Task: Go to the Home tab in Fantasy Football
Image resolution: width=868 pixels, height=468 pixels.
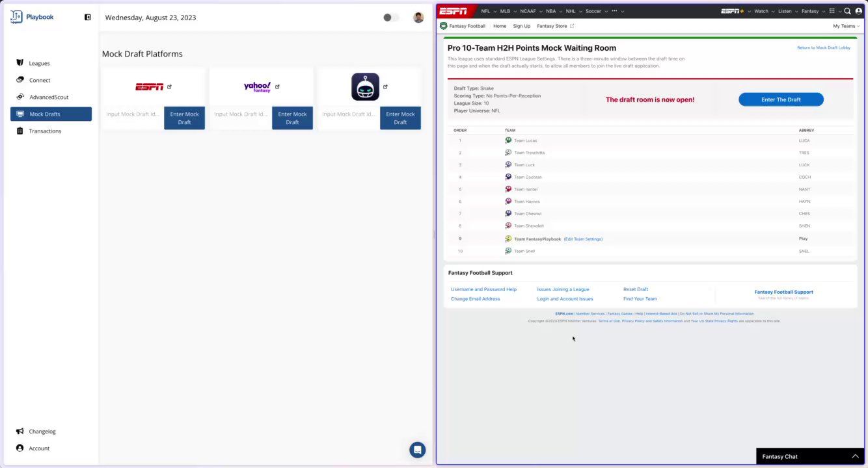Action: pyautogui.click(x=500, y=26)
